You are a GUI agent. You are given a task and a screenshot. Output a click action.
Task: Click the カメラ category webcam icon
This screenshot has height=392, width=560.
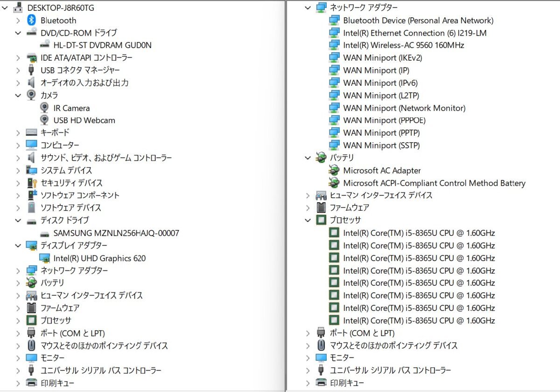[x=31, y=95]
